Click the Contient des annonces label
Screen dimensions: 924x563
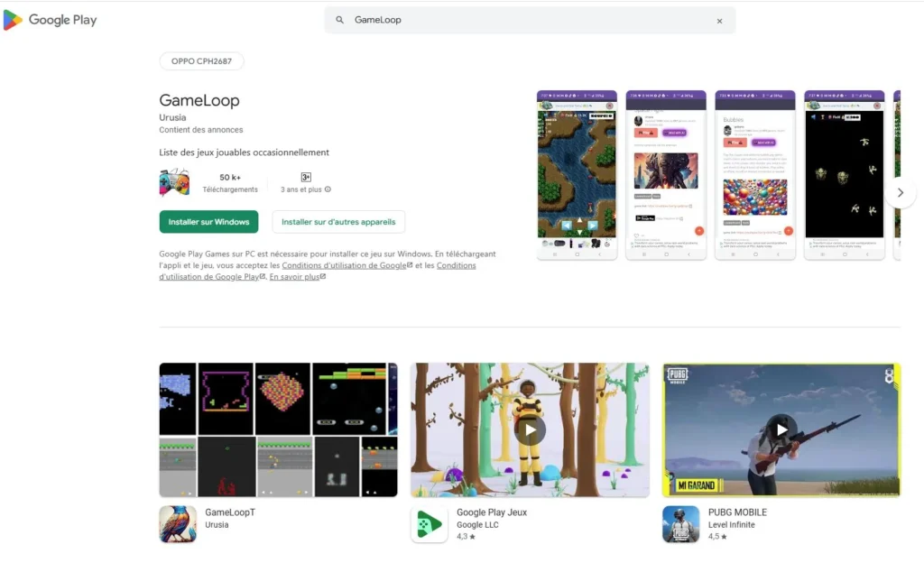click(x=201, y=130)
